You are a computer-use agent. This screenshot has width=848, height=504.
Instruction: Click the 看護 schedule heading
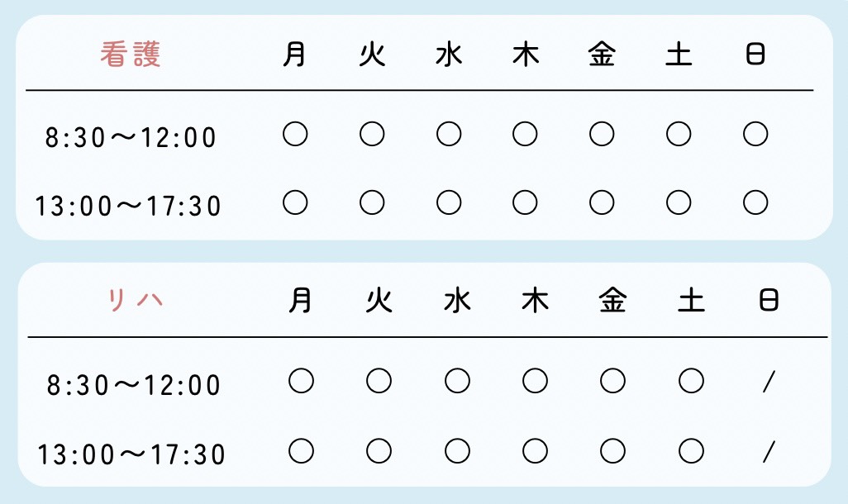tap(131, 55)
